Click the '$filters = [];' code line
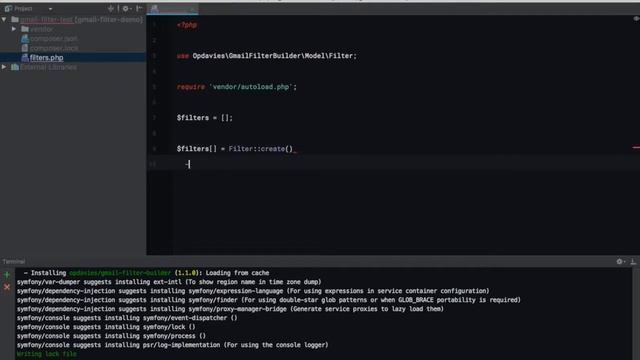The height and width of the screenshot is (360, 640). tap(204, 118)
